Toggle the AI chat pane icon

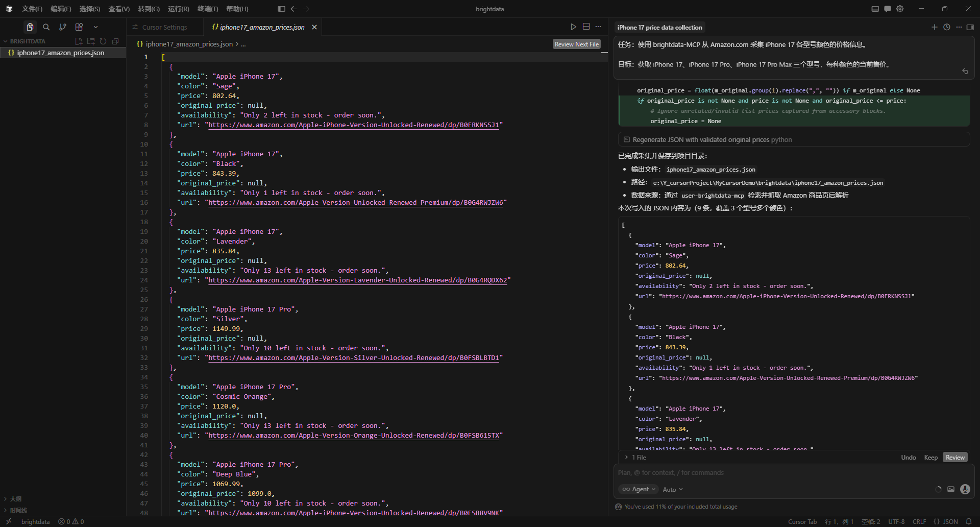pos(888,9)
